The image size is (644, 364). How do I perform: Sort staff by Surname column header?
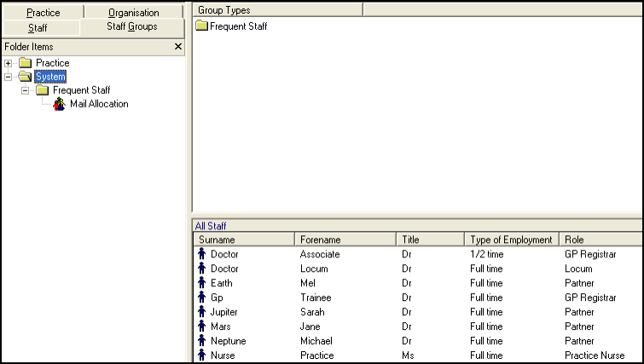(x=243, y=240)
